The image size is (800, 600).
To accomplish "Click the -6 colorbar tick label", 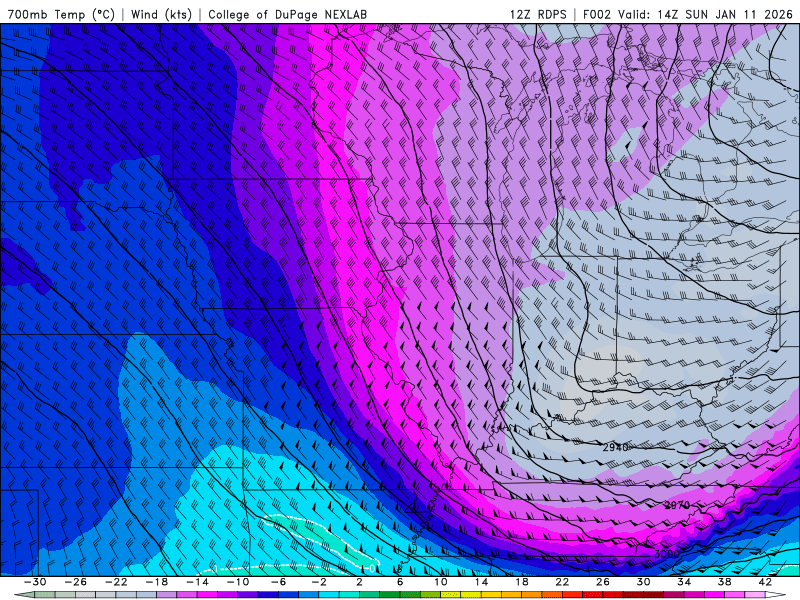I will click(278, 582).
